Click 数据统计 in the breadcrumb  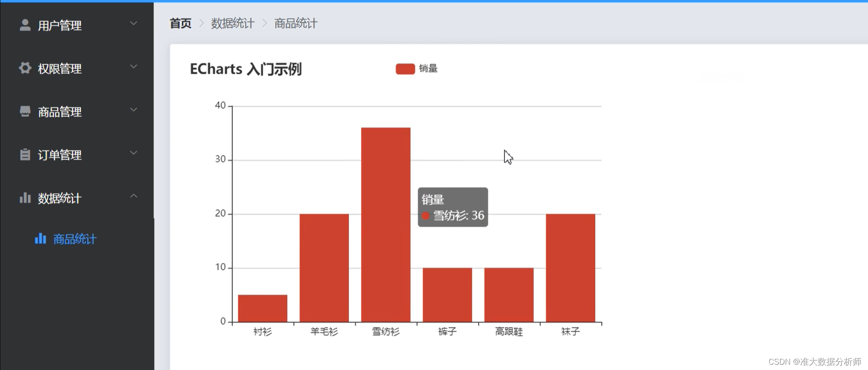pyautogui.click(x=233, y=23)
